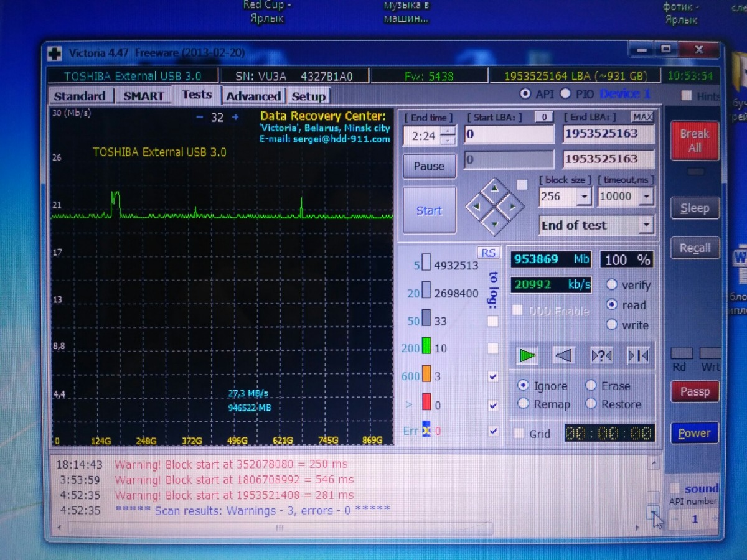Click the orange 600 ms color block
The width and height of the screenshot is (747, 560).
[x=426, y=375]
